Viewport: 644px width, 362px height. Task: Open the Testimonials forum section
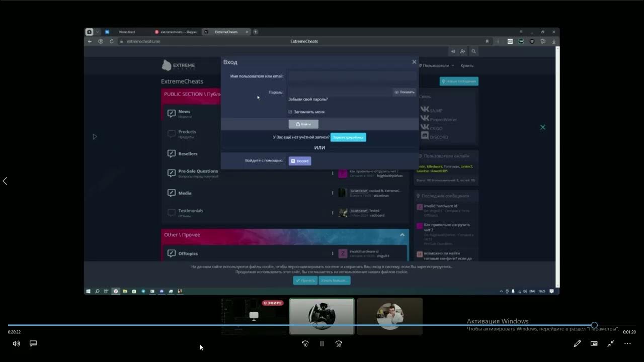pos(191,211)
